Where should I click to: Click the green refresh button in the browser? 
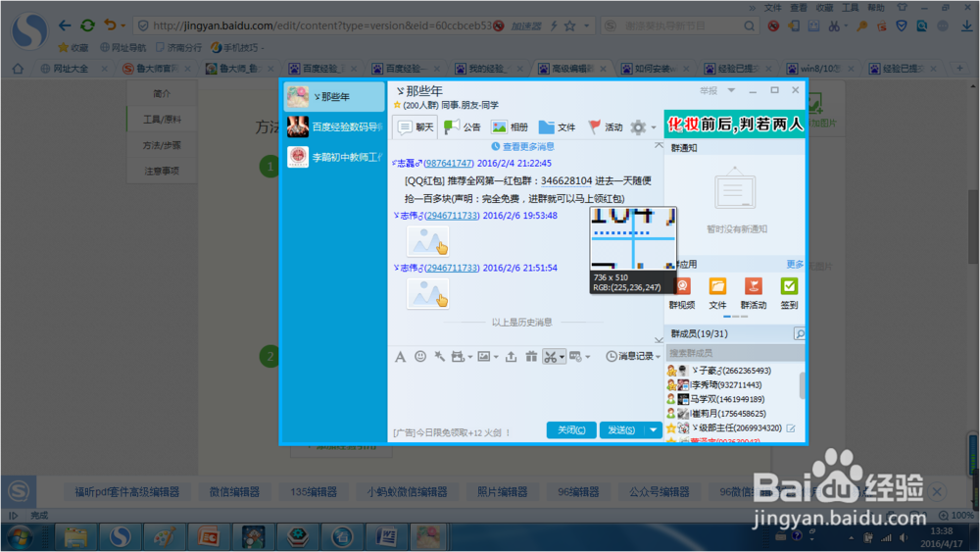(87, 25)
